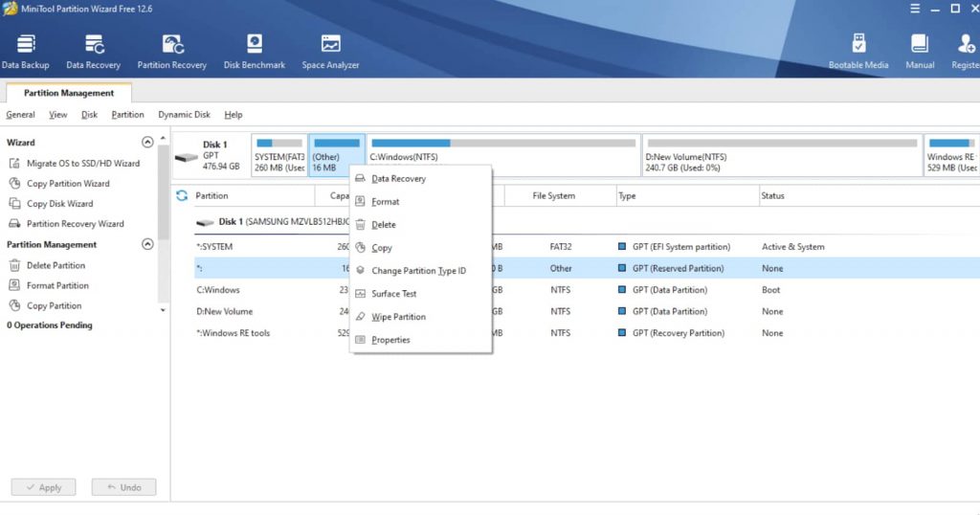The height and width of the screenshot is (515, 980).
Task: Click the 0 Operations Pending label
Action: click(50, 325)
